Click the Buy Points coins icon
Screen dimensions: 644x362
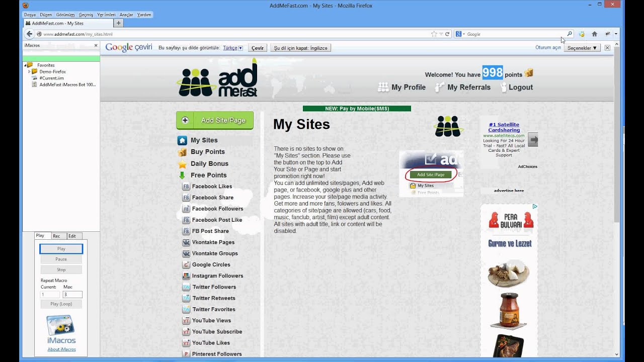[x=182, y=152]
